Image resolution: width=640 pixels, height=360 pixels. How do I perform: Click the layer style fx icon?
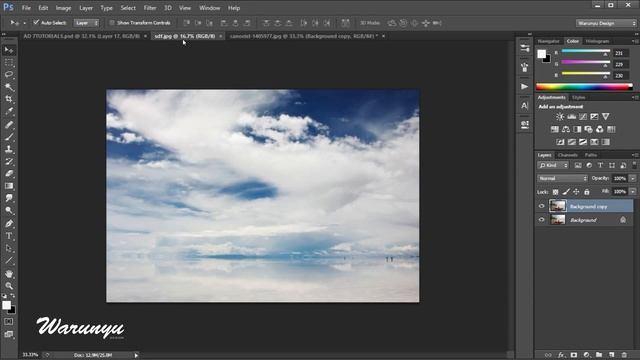tap(561, 355)
